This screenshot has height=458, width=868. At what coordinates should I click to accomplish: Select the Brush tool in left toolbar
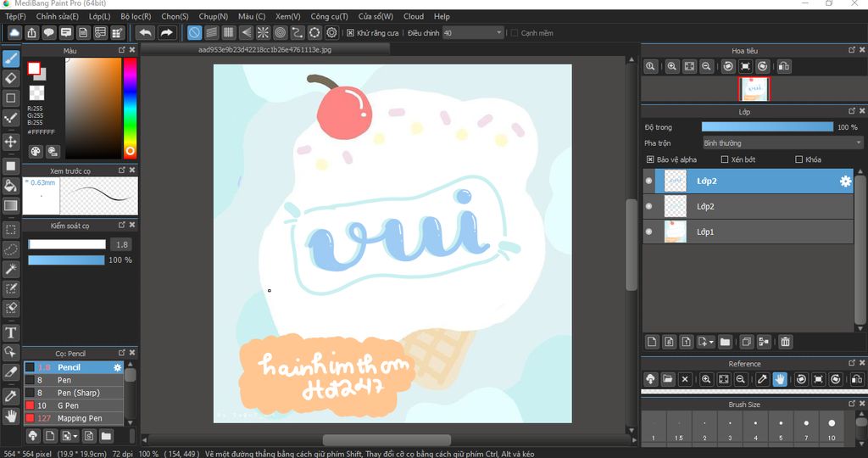(x=10, y=59)
